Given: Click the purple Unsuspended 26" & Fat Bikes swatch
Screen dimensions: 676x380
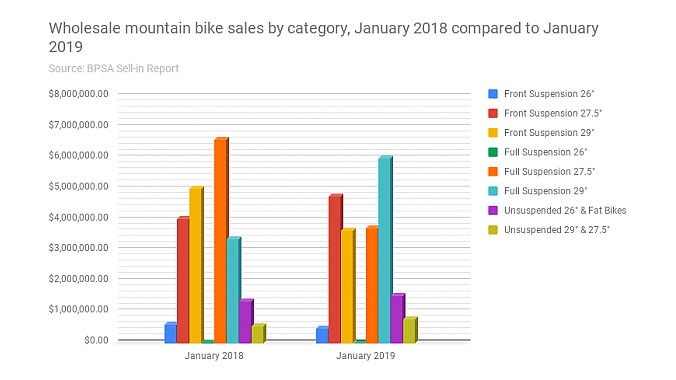Looking at the screenshot, I should click(493, 210).
